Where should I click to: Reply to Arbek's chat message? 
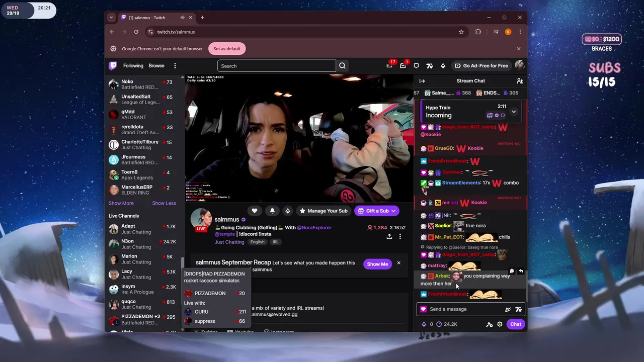point(521,271)
